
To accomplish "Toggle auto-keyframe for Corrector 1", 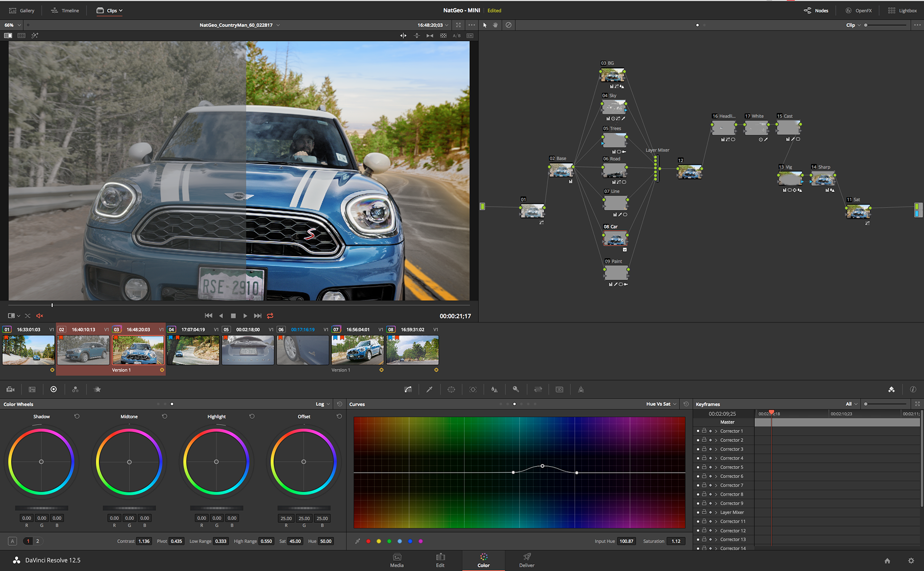I will click(710, 431).
